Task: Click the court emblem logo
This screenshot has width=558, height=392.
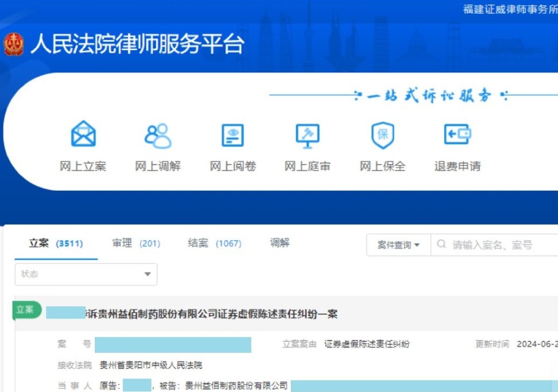Action: (x=14, y=44)
